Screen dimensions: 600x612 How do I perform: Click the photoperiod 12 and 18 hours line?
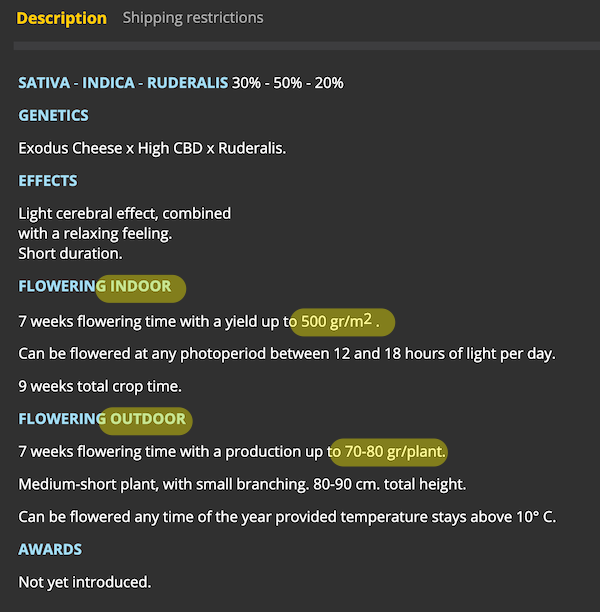click(x=287, y=354)
